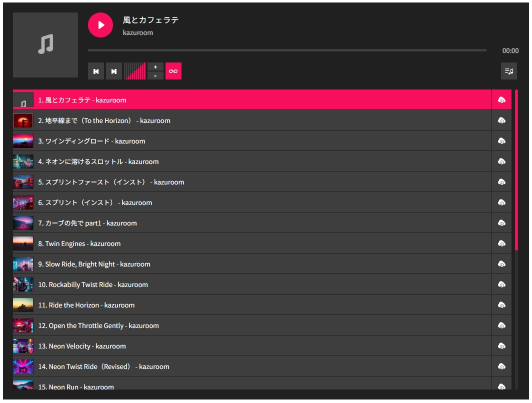Click the pink playlist scrollbar
This screenshot has height=403, width=532.
[x=516, y=170]
